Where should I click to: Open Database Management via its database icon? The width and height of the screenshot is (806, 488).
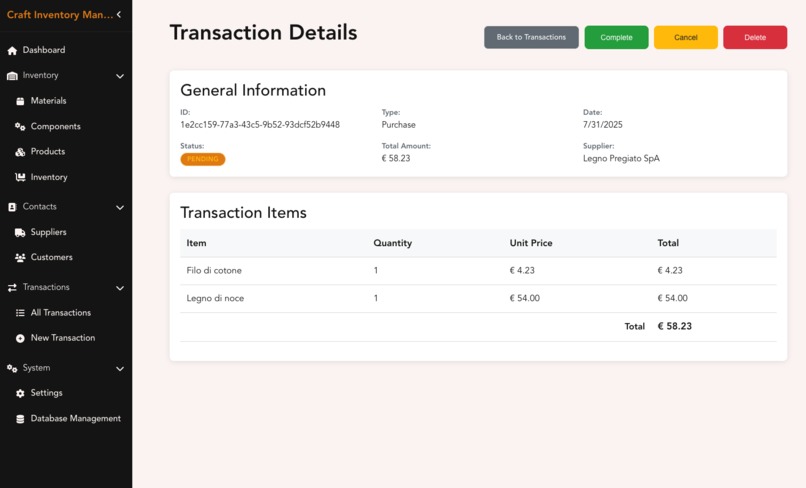point(20,419)
